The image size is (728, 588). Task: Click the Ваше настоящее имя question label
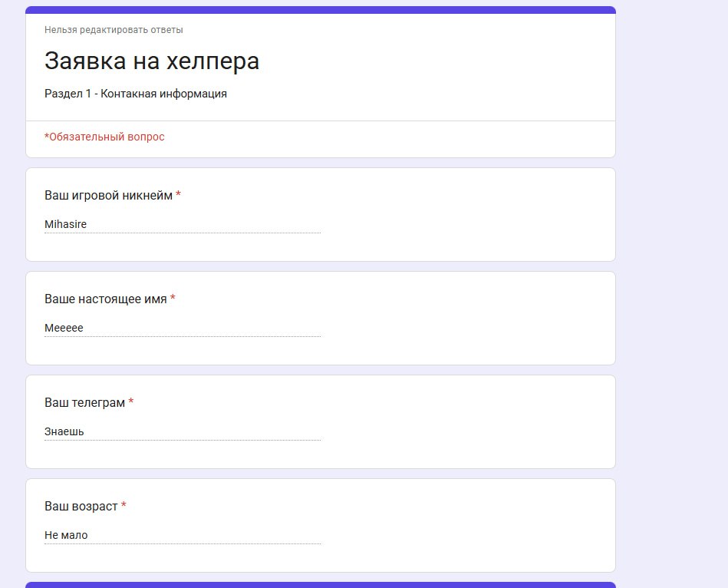(x=106, y=299)
